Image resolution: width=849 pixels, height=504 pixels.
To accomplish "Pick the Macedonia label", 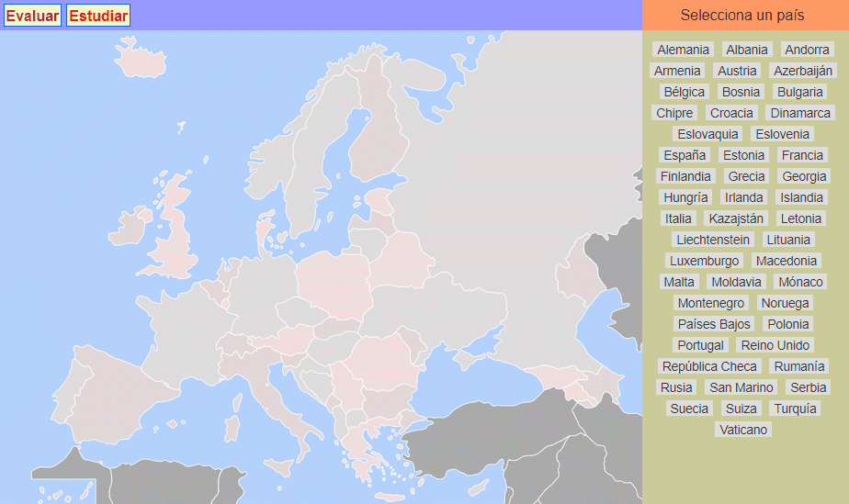I will coord(787,260).
